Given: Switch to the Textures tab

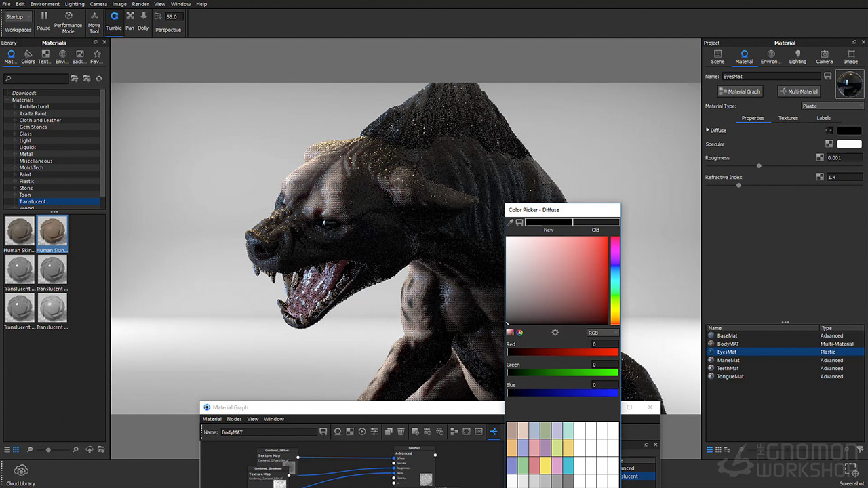Looking at the screenshot, I should point(788,118).
